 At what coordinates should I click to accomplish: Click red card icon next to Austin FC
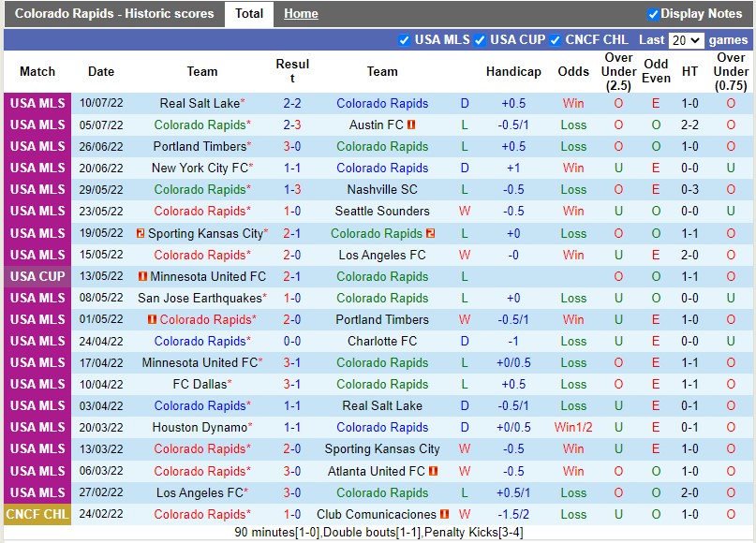tap(411, 125)
